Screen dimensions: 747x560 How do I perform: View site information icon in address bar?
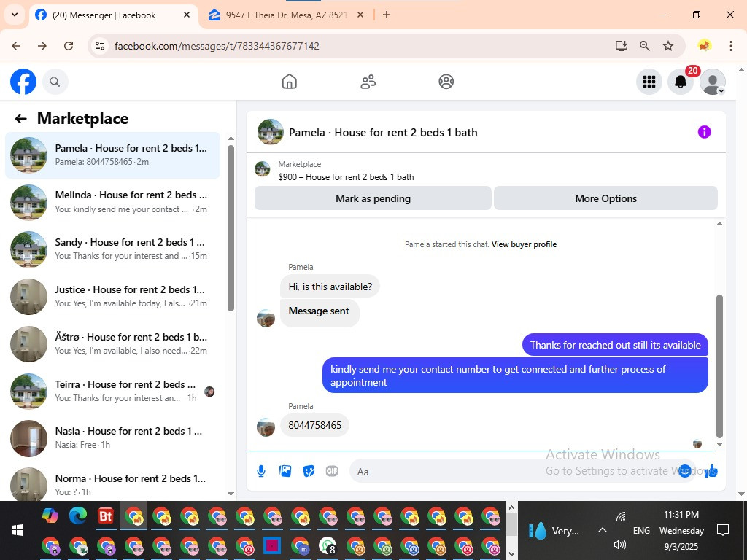pyautogui.click(x=99, y=46)
